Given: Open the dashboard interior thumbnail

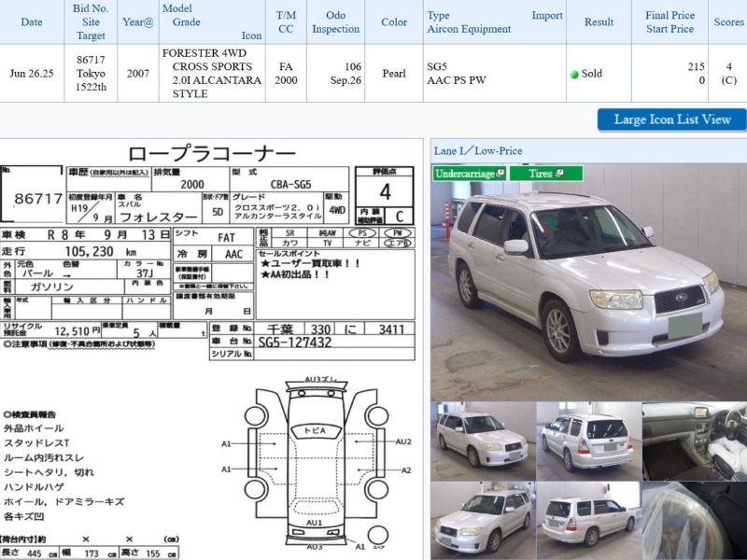Looking at the screenshot, I should tap(695, 441).
